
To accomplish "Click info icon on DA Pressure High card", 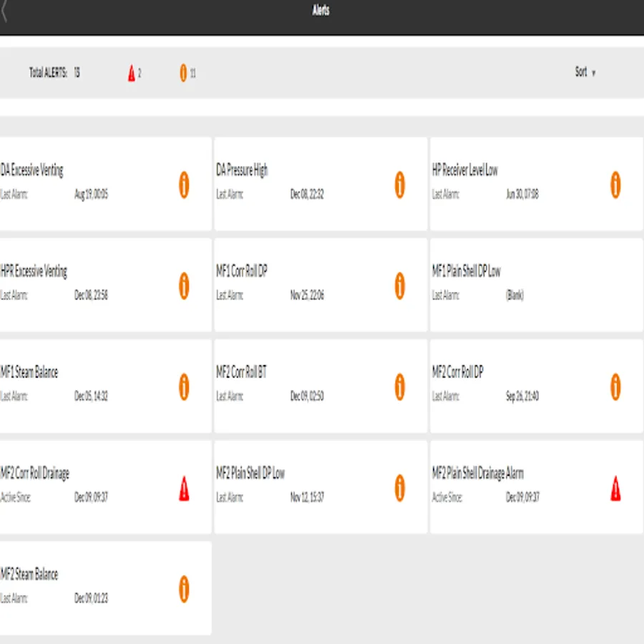I will pyautogui.click(x=399, y=185).
